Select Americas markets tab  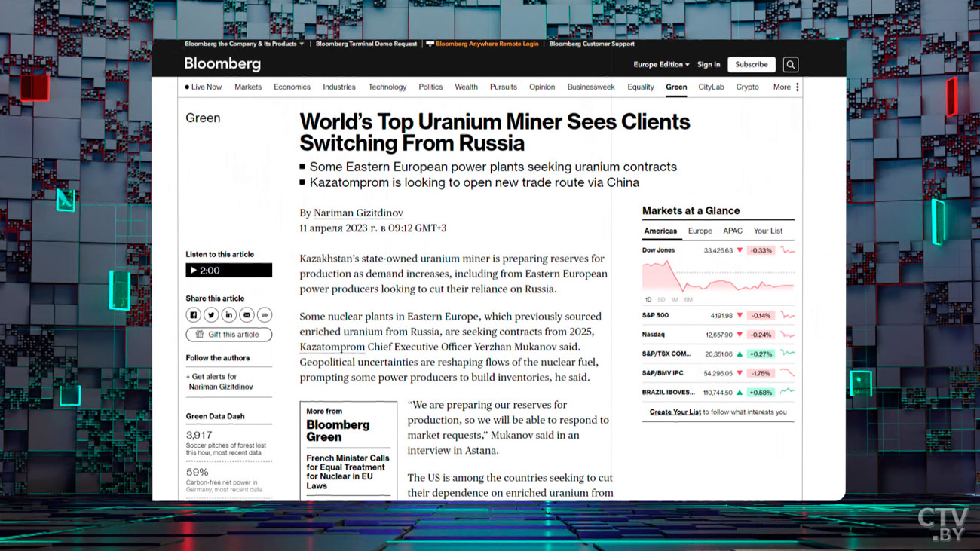click(x=660, y=231)
